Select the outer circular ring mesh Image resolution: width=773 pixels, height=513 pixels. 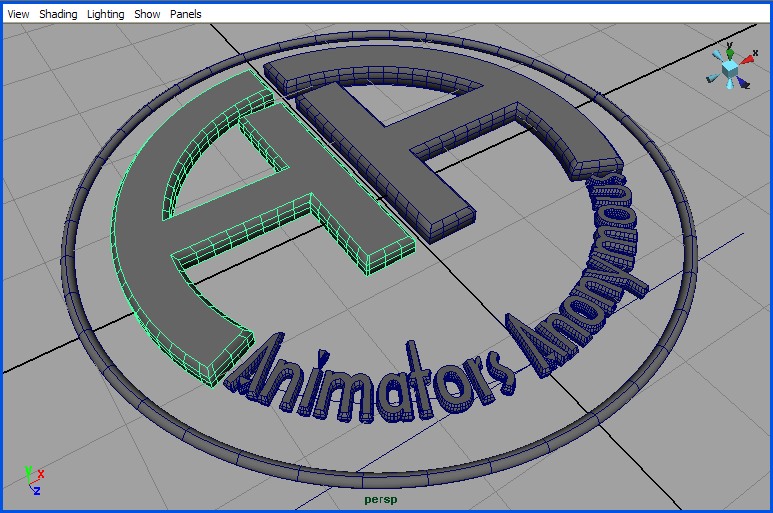[364, 479]
